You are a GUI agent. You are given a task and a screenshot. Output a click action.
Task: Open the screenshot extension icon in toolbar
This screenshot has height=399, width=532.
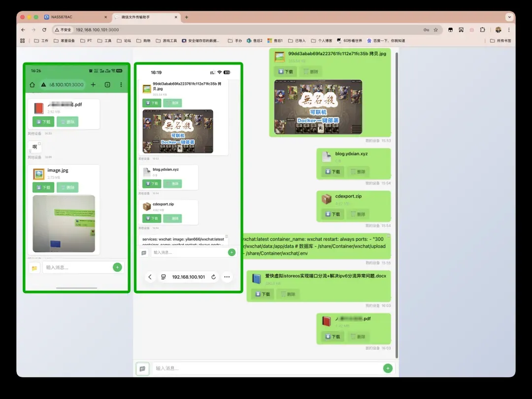pos(461,30)
